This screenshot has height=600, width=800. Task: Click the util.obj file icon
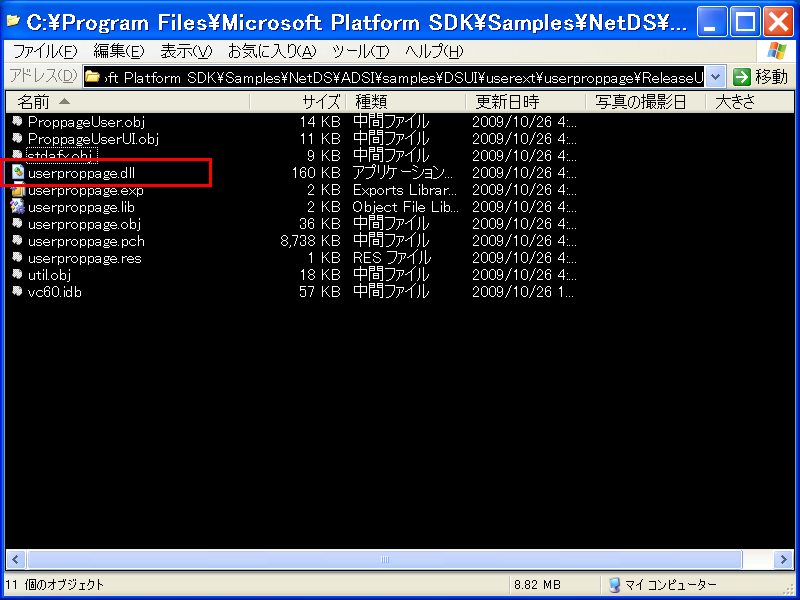pos(17,274)
